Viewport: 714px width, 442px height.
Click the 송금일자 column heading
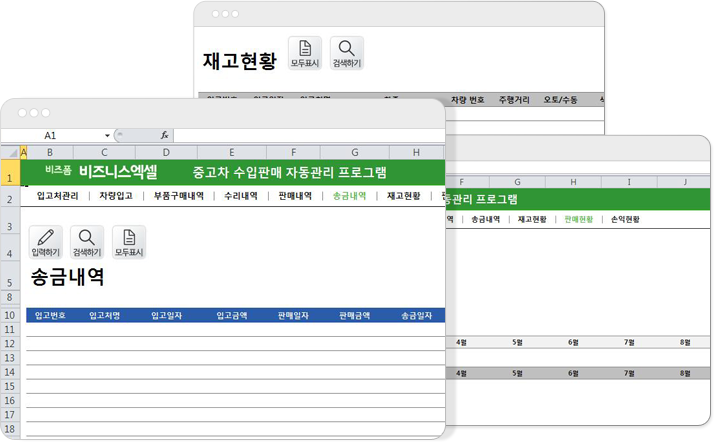click(416, 315)
